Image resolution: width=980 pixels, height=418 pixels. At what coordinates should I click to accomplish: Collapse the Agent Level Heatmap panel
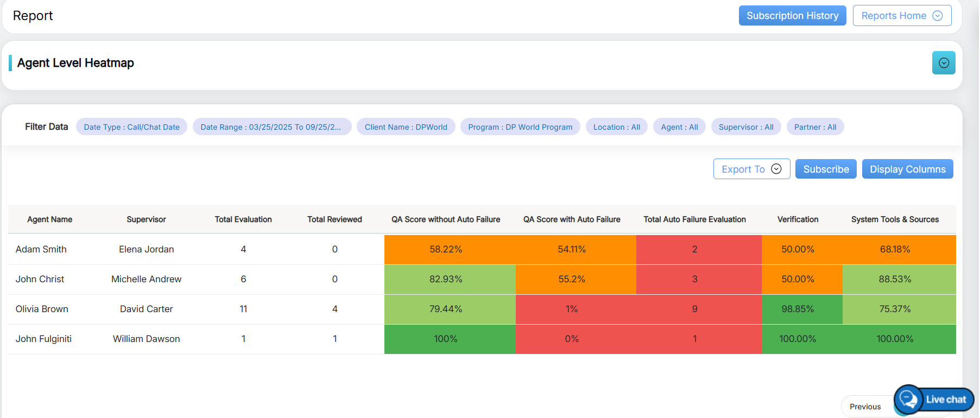click(943, 63)
